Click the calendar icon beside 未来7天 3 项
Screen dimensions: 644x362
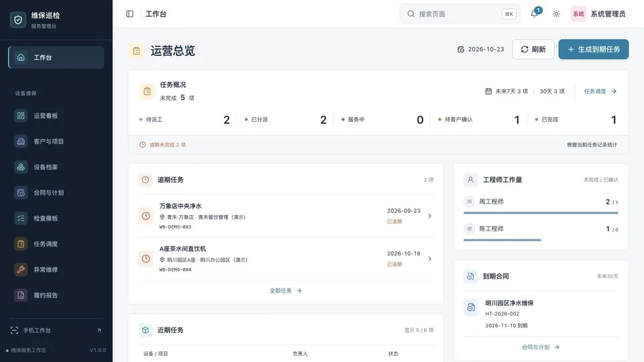click(x=488, y=91)
